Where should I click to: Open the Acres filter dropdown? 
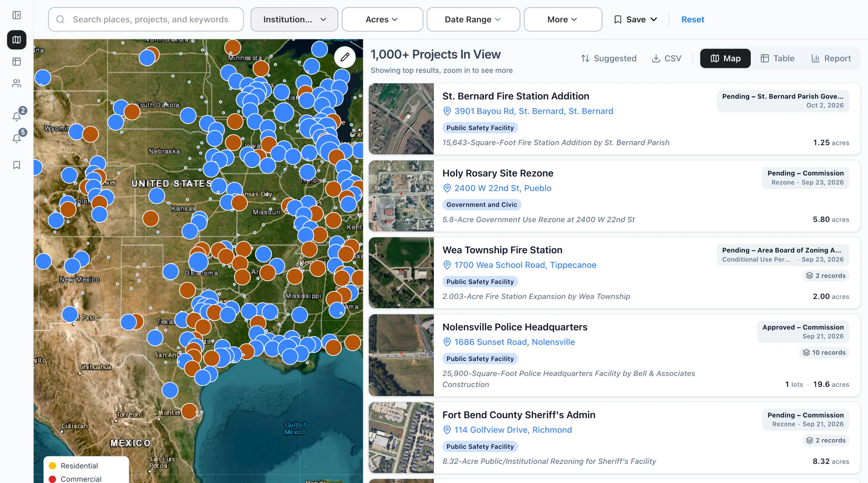point(382,20)
